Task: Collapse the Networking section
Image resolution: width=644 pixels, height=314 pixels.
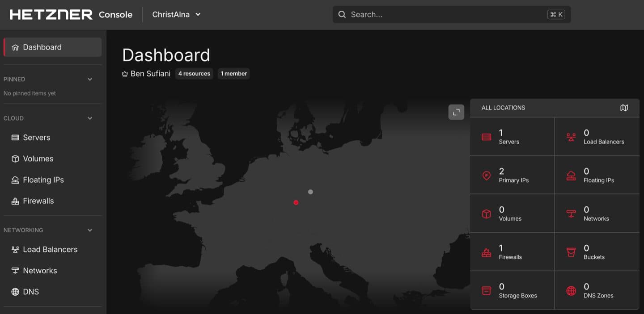Action: pos(89,230)
